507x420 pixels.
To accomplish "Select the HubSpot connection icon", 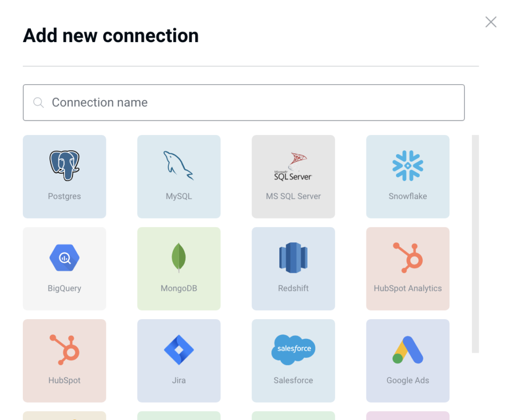I will pyautogui.click(x=64, y=350).
